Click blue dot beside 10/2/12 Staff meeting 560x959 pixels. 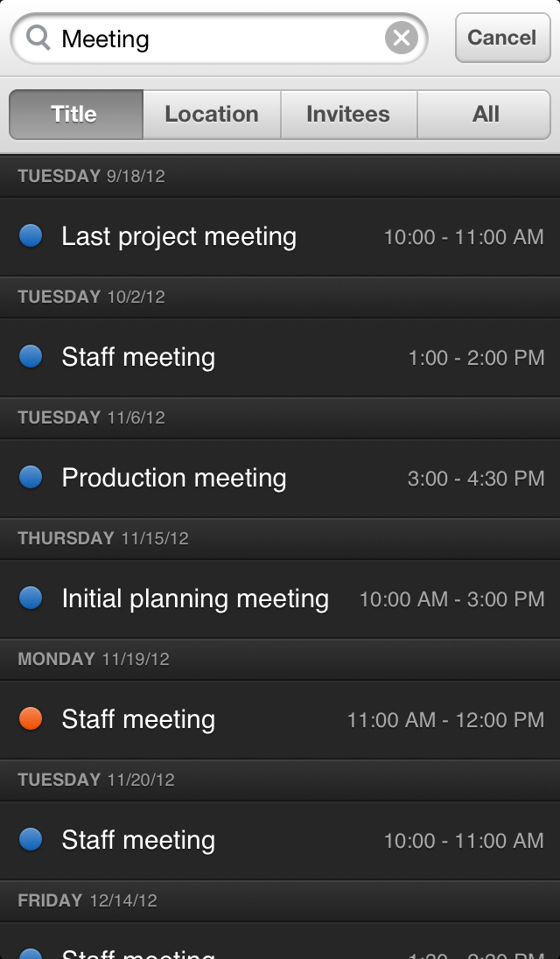coord(31,356)
